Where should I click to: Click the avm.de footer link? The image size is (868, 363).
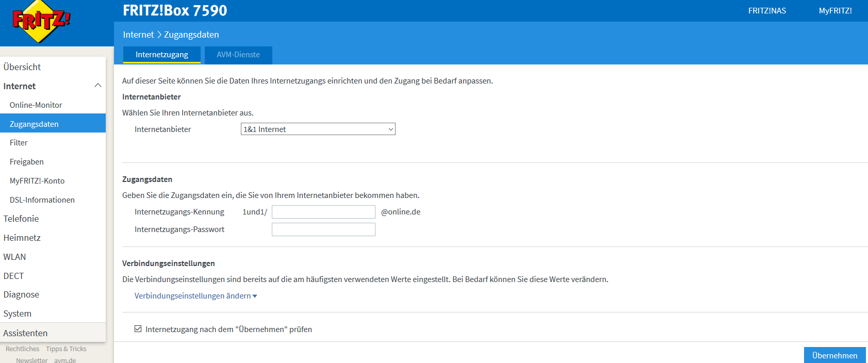(x=65, y=360)
